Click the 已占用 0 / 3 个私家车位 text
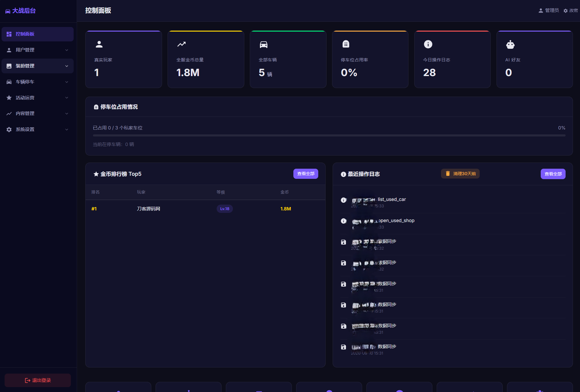Viewport: 580px width, 392px height. pyautogui.click(x=118, y=128)
